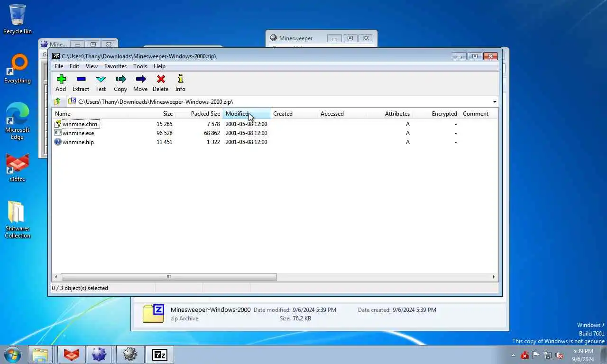Select the winmine.hlp file name
Viewport: 607px width, 364px height.
tap(78, 142)
